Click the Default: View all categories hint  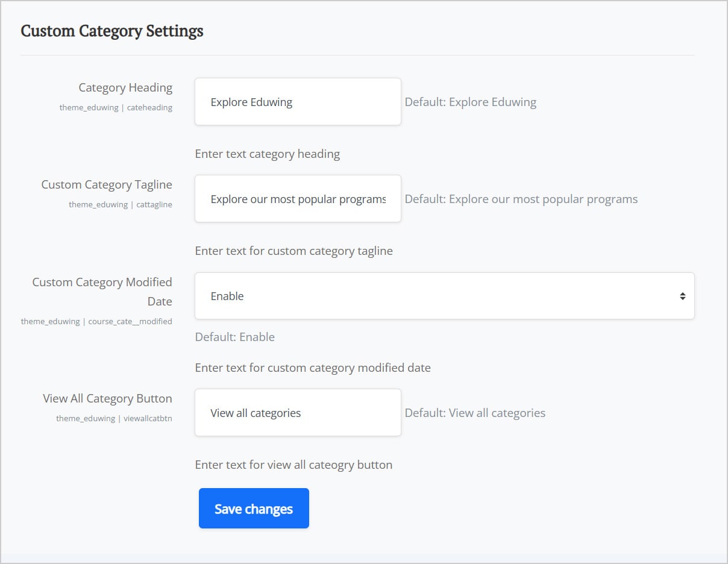coord(476,413)
